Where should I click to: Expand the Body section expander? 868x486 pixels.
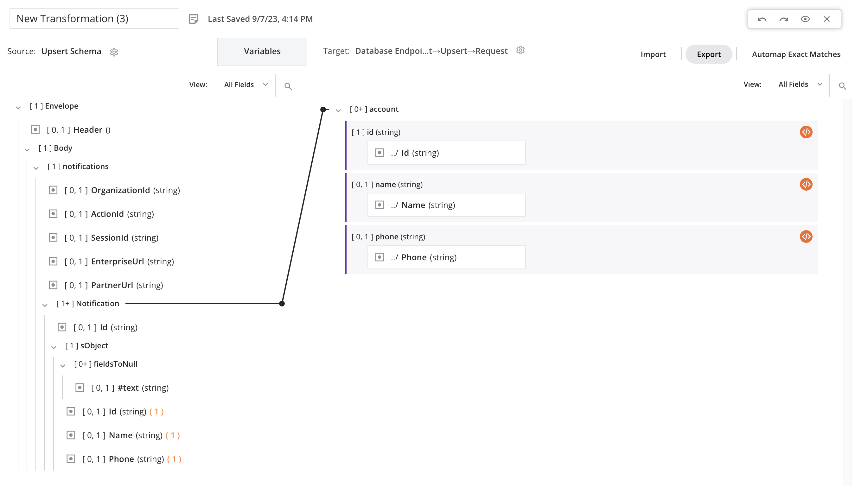tap(27, 148)
